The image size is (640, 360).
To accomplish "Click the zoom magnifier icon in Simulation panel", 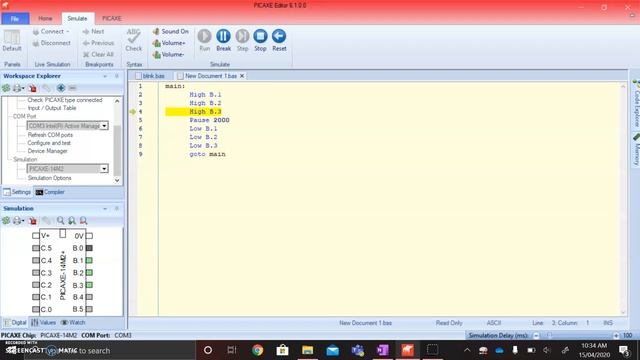I will pos(60,220).
